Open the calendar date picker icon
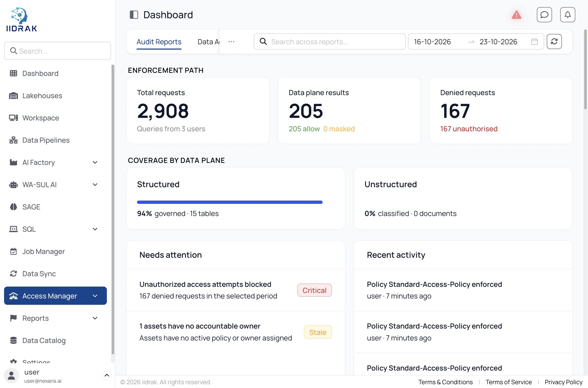The image size is (588, 388). [534, 41]
